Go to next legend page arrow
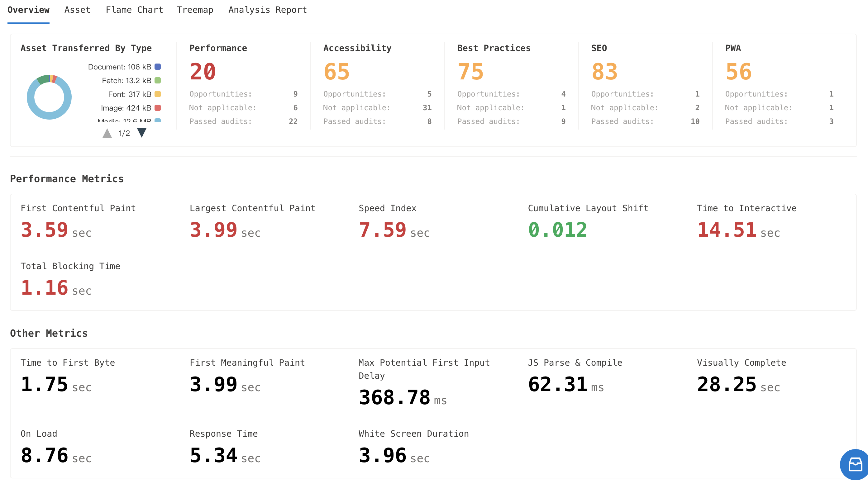Screen dimensions: 868x484 coord(142,133)
